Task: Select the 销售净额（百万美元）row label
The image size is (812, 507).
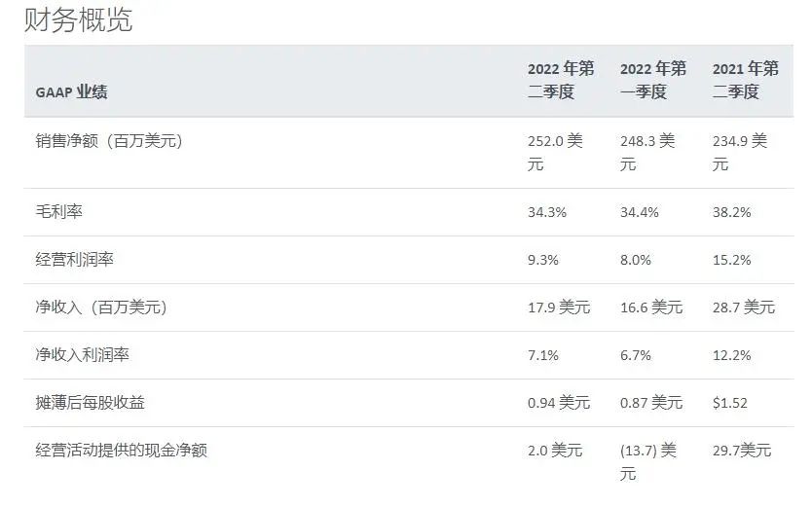Action: pos(109,141)
